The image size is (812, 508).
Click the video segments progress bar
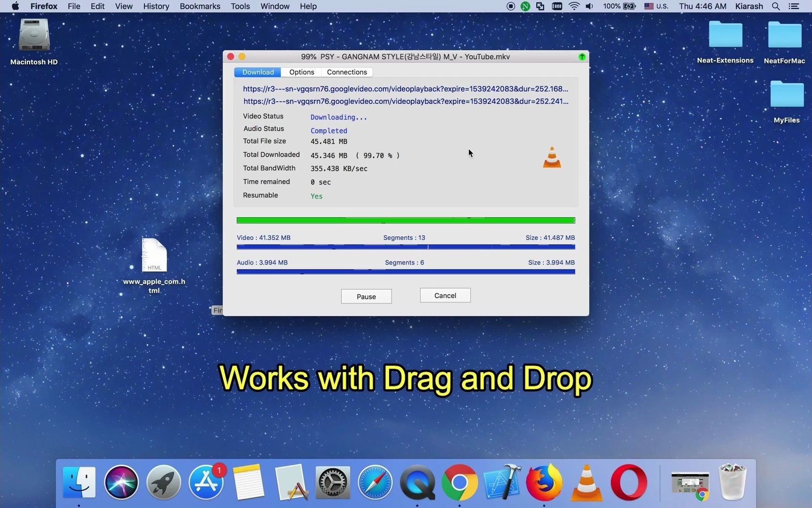click(x=405, y=246)
